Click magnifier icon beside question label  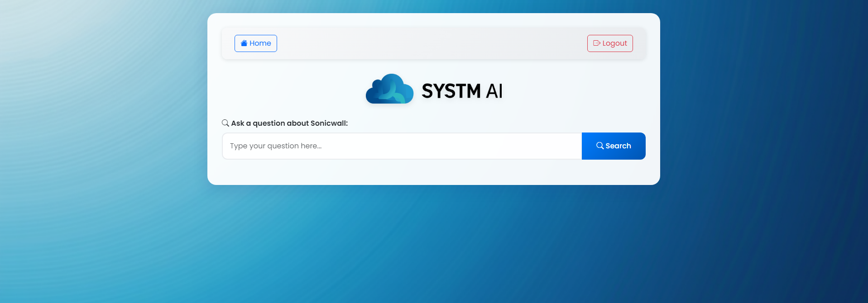225,123
